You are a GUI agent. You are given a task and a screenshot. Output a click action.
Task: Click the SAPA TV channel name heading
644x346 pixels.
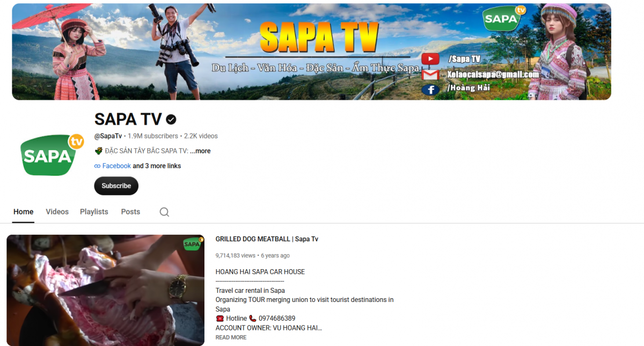pos(128,119)
